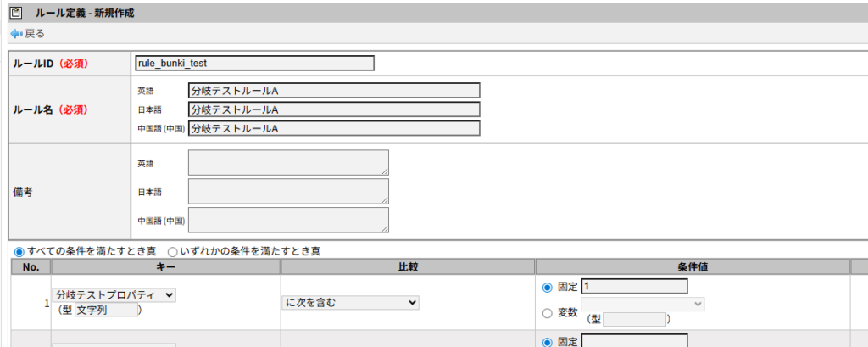868x347 pixels.
Task: Select すべての条件を満たすとき真 radio button
Action: [x=19, y=252]
